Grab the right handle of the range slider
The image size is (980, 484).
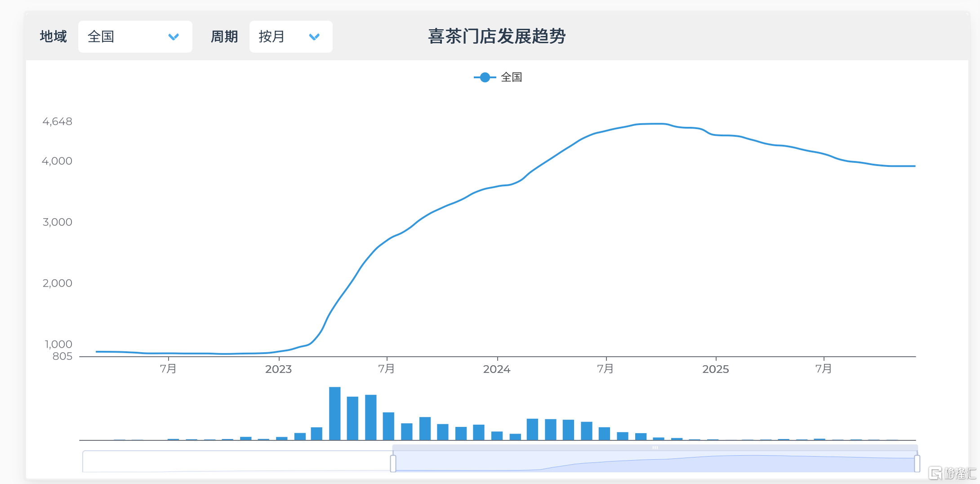click(917, 463)
